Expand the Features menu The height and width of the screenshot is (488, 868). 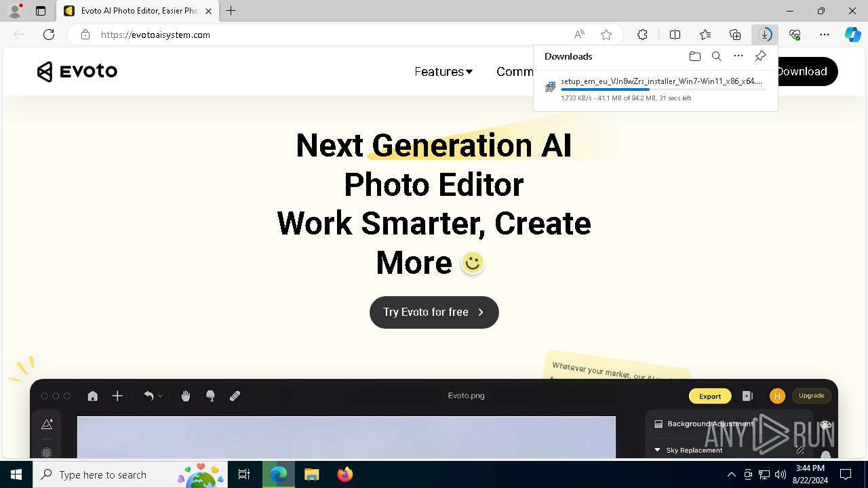[x=443, y=72]
